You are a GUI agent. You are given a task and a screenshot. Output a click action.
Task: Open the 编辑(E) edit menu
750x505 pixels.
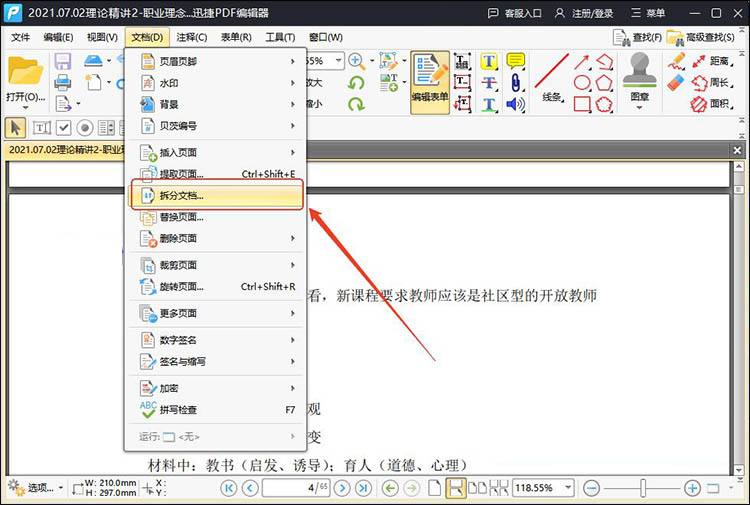tap(58, 37)
